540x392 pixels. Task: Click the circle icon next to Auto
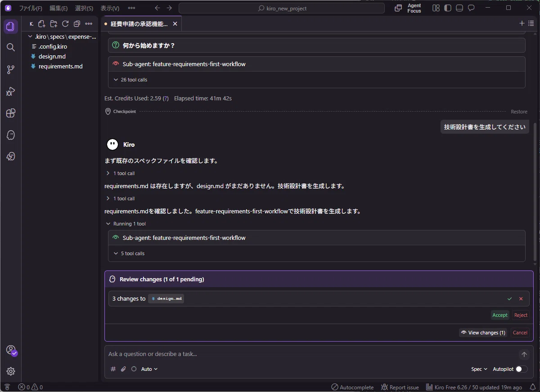pos(134,369)
